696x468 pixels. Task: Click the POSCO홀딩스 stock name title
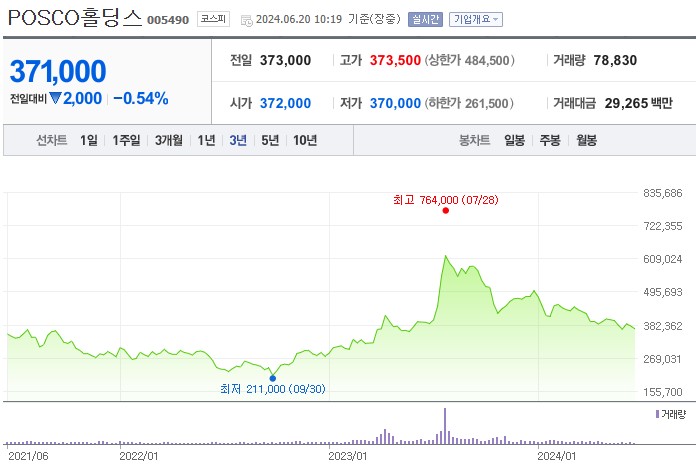(x=75, y=18)
